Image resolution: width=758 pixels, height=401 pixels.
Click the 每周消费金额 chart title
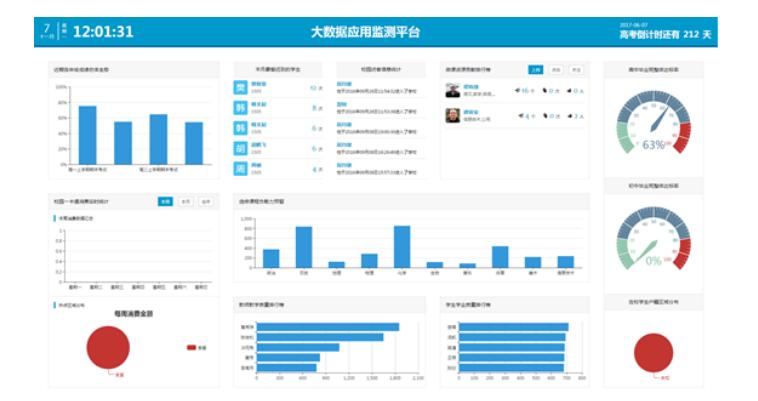click(x=133, y=314)
